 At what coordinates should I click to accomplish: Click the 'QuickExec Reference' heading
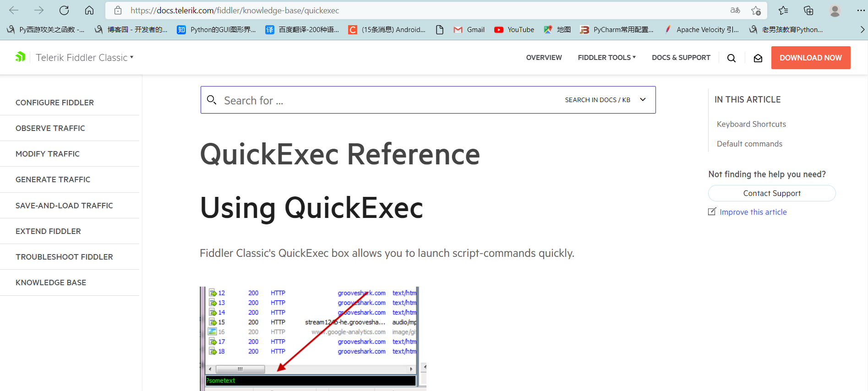tap(340, 154)
